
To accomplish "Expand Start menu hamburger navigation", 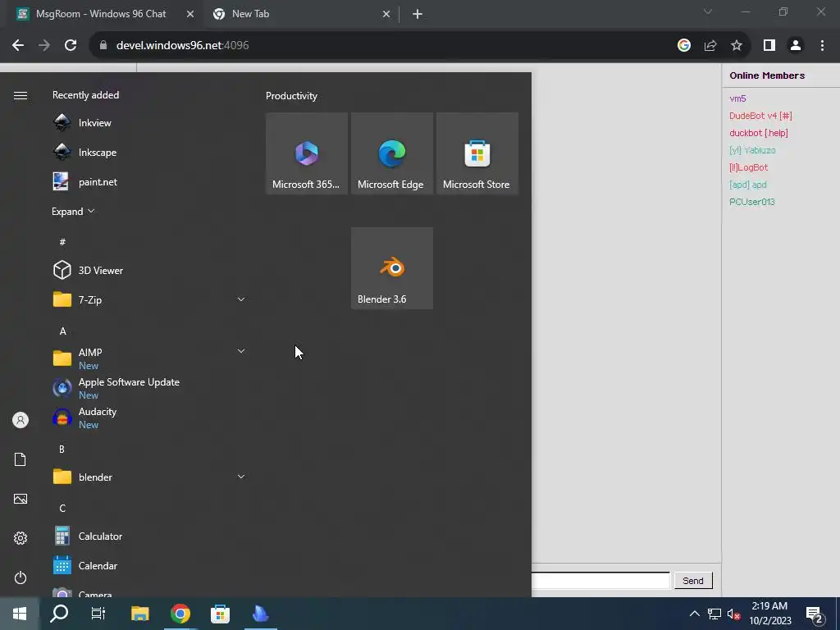I will click(21, 95).
